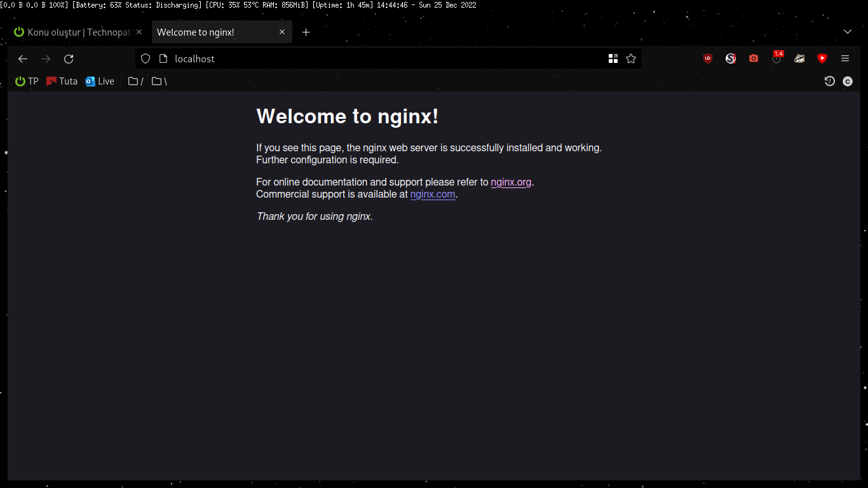This screenshot has width=868, height=488.
Task: Open the grid extension icon in address bar
Action: (613, 59)
